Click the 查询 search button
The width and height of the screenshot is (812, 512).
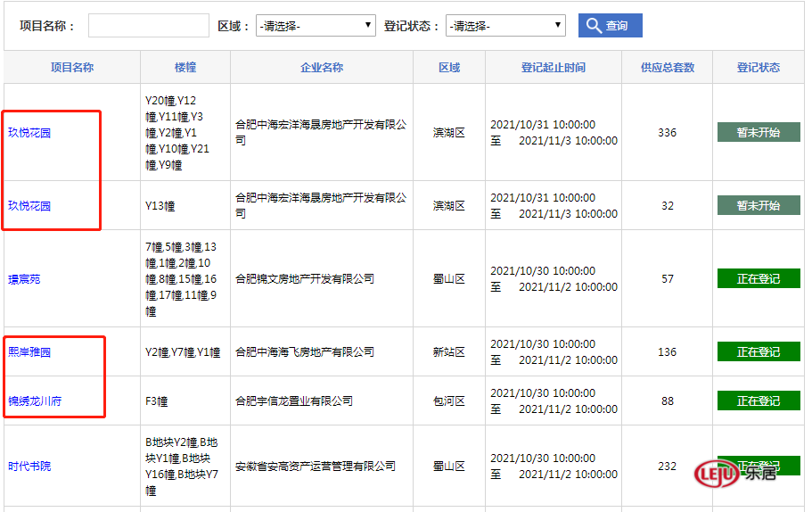pyautogui.click(x=610, y=25)
